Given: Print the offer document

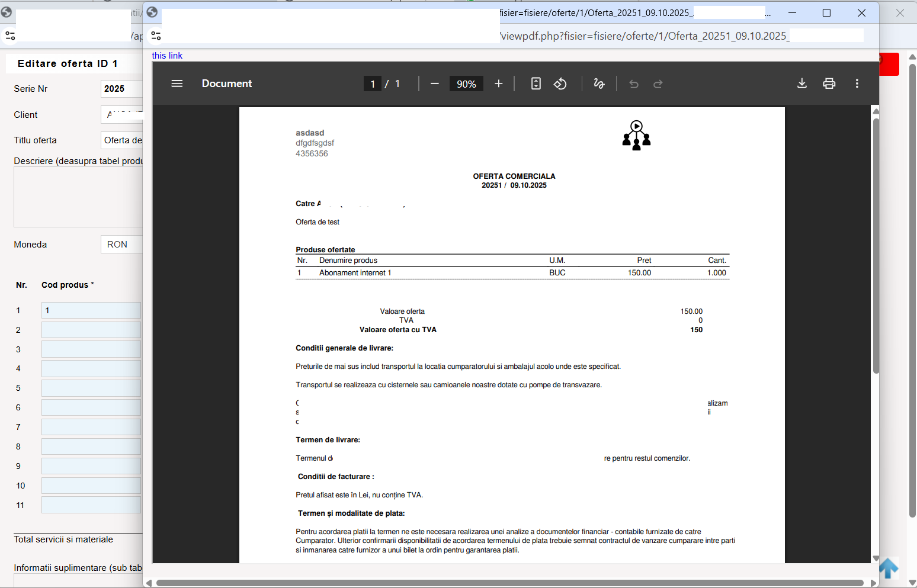Looking at the screenshot, I should click(x=829, y=83).
